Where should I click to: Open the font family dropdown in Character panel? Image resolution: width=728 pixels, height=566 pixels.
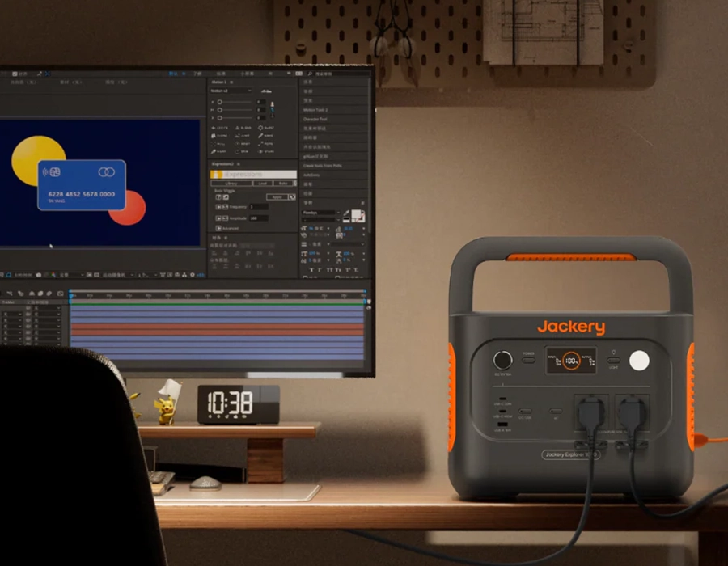click(320, 213)
